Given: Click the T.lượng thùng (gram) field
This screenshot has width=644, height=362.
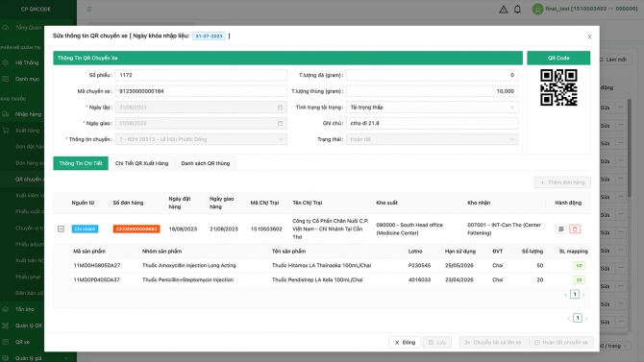Looking at the screenshot, I should [x=433, y=91].
